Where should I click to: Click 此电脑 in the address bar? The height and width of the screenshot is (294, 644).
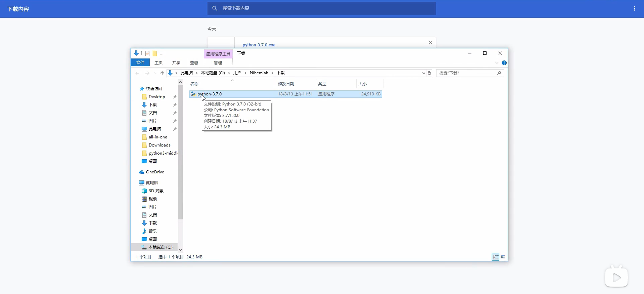(186, 73)
